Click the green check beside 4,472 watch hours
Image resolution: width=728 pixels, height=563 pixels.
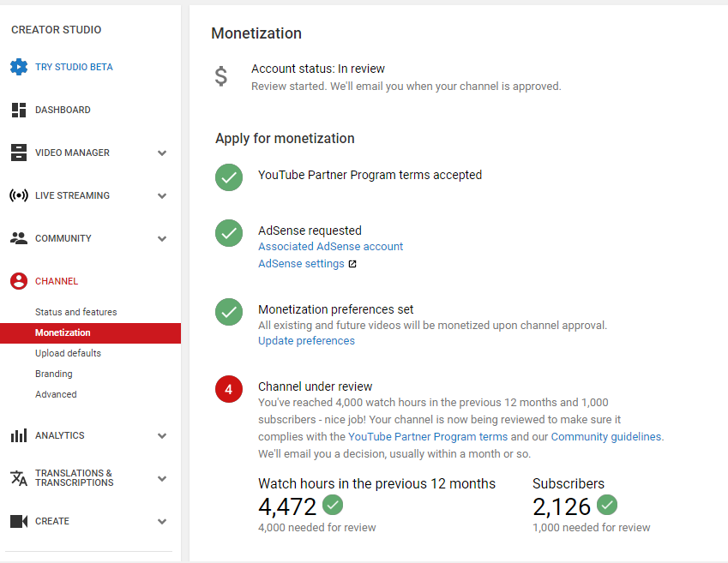coord(333,505)
